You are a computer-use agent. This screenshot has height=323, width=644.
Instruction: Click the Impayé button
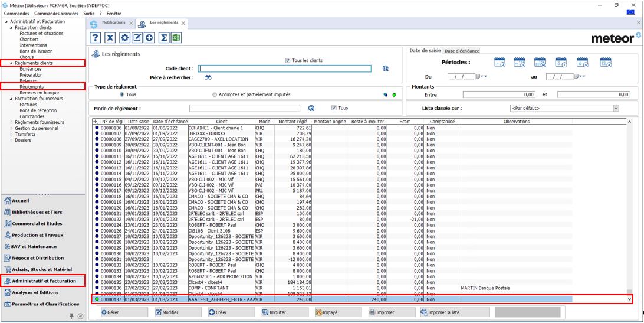[338, 312]
